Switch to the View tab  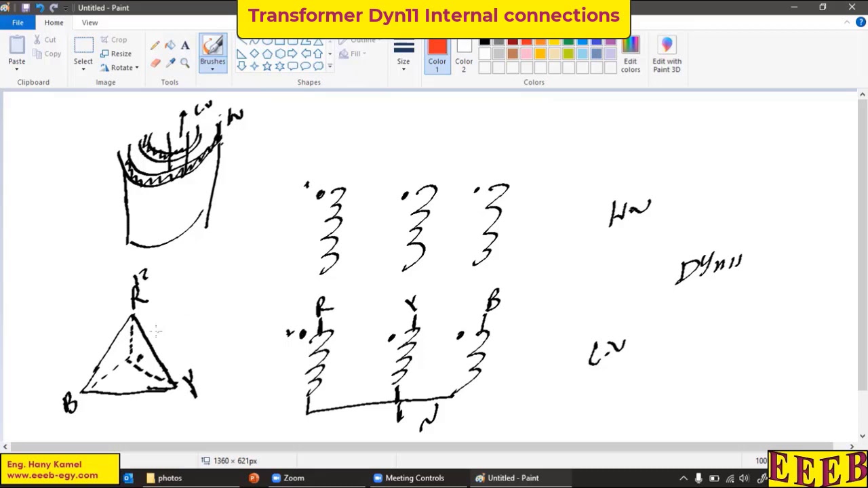click(x=90, y=22)
